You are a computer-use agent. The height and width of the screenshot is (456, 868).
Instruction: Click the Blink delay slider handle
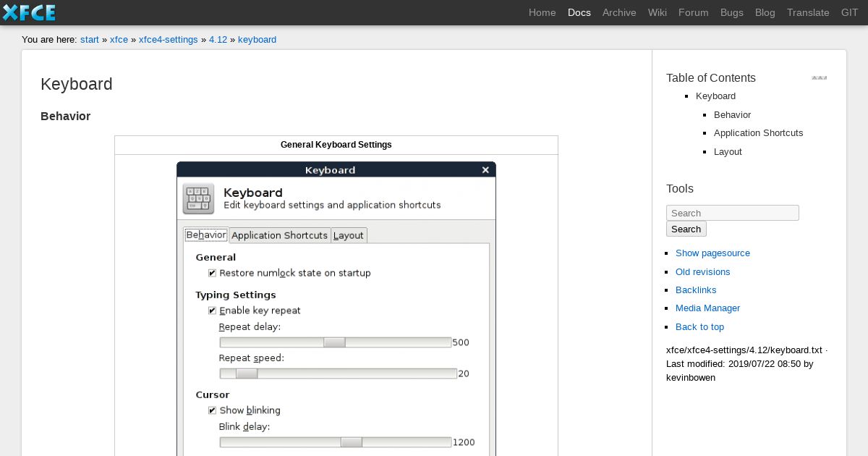pyautogui.click(x=352, y=442)
